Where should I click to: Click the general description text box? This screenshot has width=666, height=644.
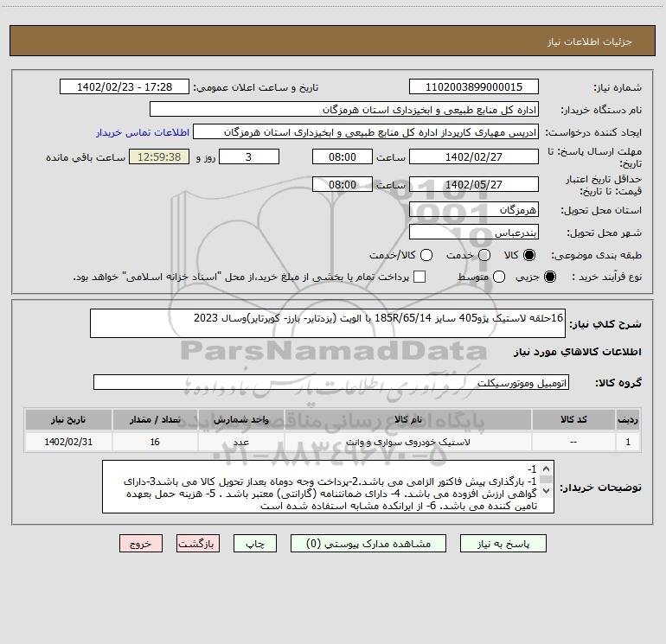click(x=328, y=323)
